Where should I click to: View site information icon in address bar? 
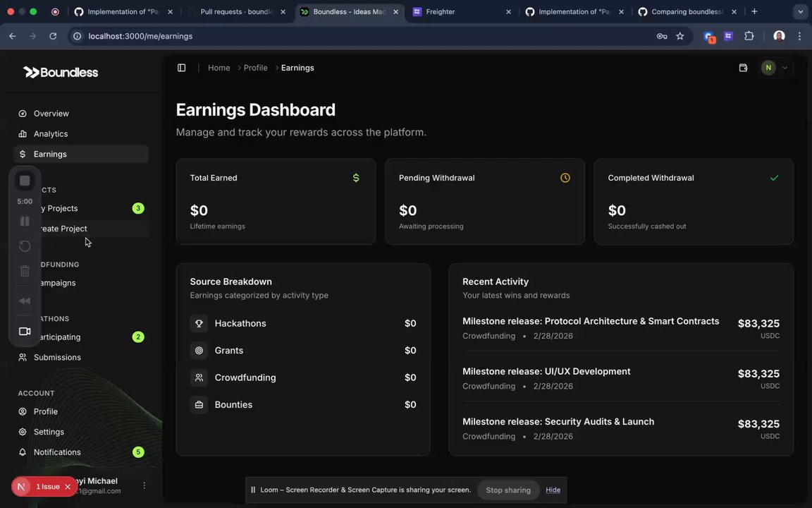point(77,36)
